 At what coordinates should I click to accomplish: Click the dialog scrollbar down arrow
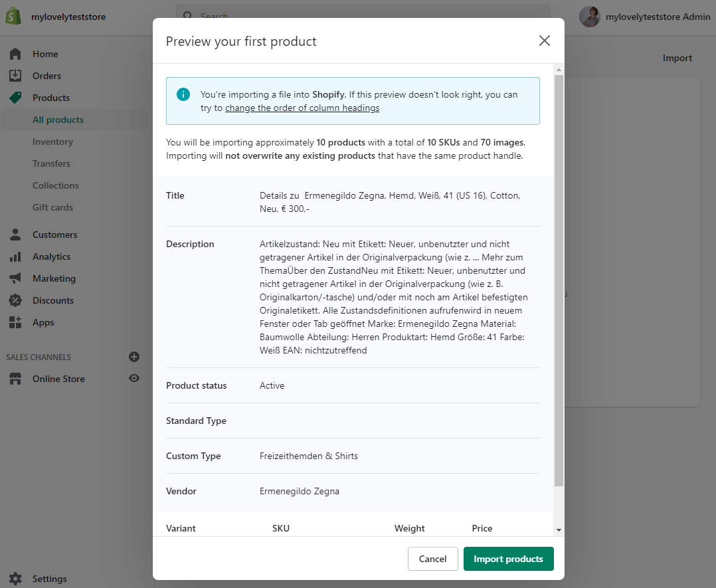click(x=559, y=530)
